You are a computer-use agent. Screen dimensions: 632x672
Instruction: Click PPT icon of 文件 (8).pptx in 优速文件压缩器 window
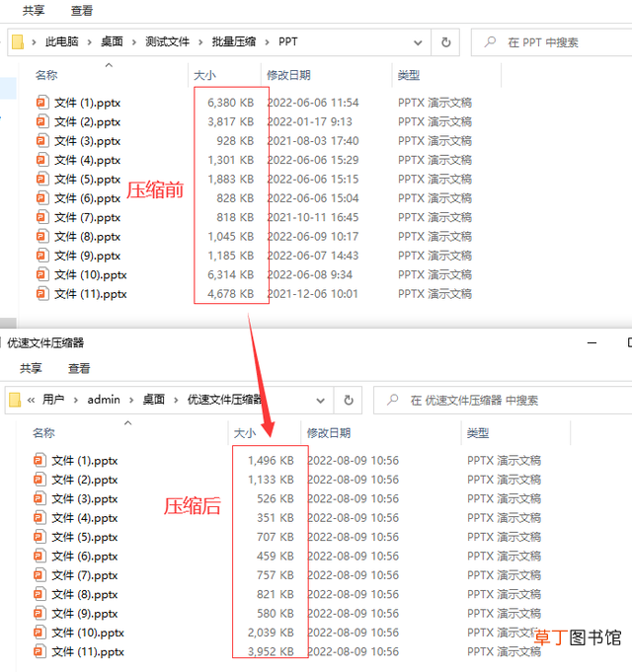tap(39, 594)
